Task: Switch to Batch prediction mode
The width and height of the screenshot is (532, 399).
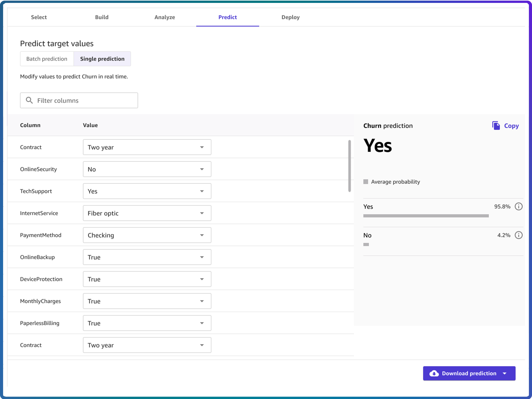Action: [x=47, y=59]
